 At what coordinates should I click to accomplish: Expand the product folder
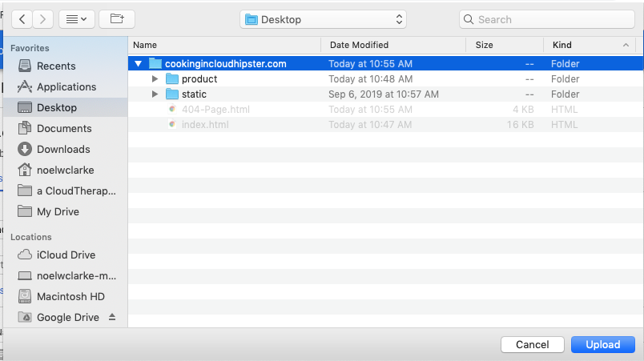[x=155, y=79]
